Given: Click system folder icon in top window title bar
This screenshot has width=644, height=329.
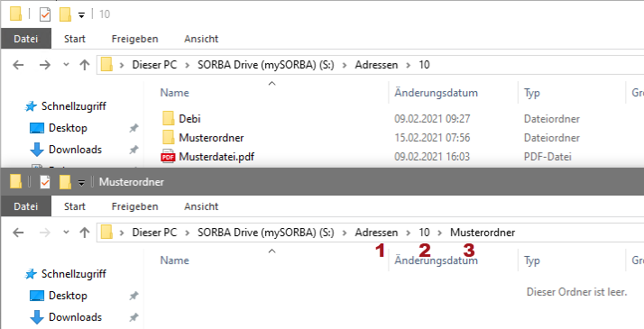Looking at the screenshot, I should [16, 14].
